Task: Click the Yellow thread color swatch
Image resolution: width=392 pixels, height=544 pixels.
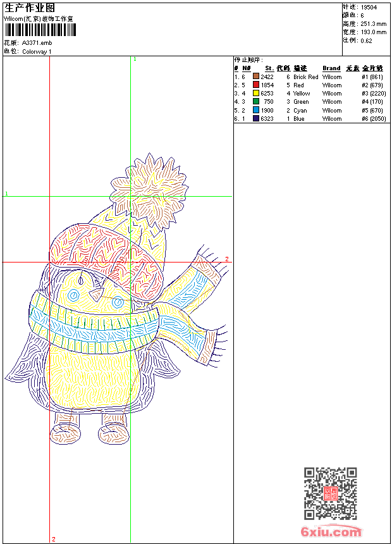Action: [x=256, y=93]
